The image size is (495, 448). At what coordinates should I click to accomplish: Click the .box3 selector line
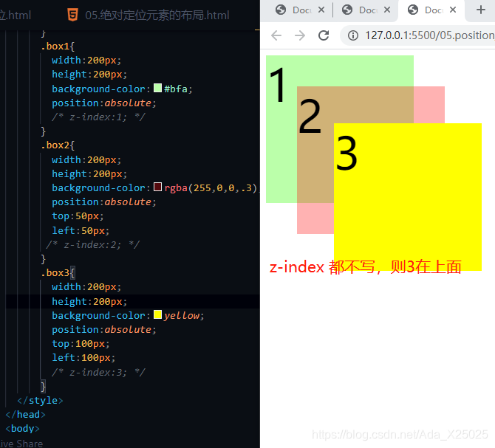point(58,272)
